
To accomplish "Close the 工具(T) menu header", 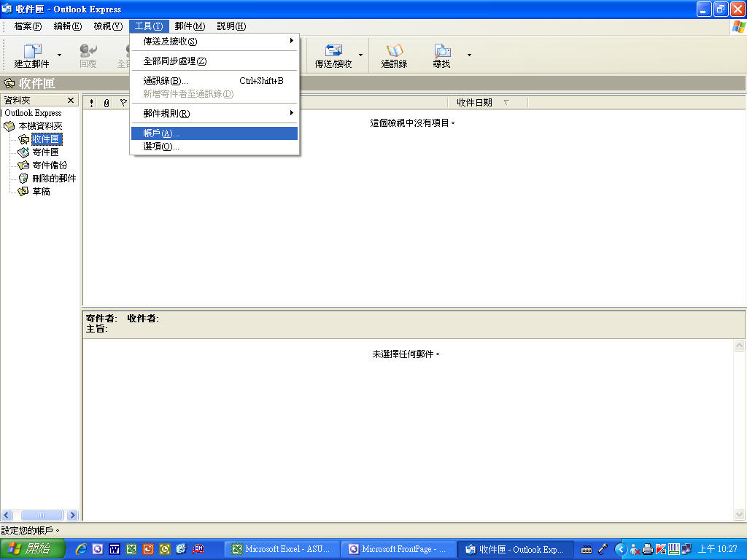I will (x=149, y=26).
